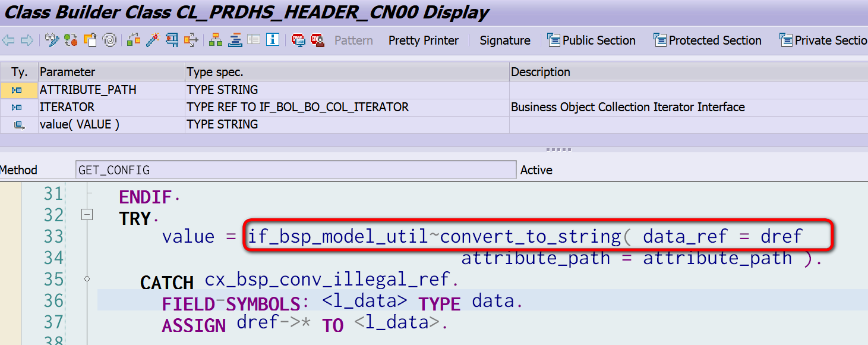
Task: Click line number 36 in the gutter
Action: point(53,301)
